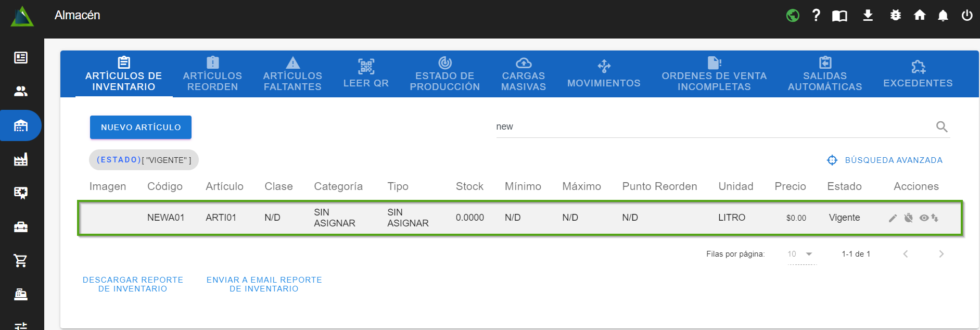
Task: Click the search field containing 'new'
Action: coord(713,126)
